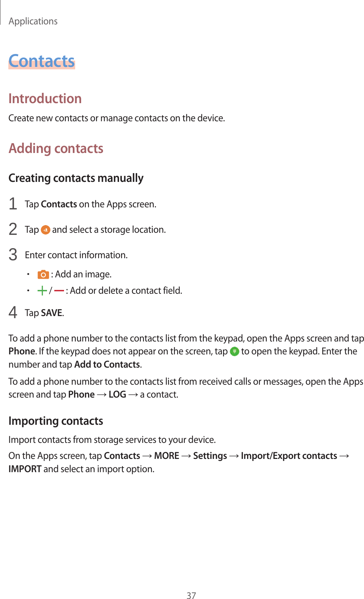Click the bold Add to Contacts text
Viewport: 364px width, 599px height.
[x=107, y=364]
